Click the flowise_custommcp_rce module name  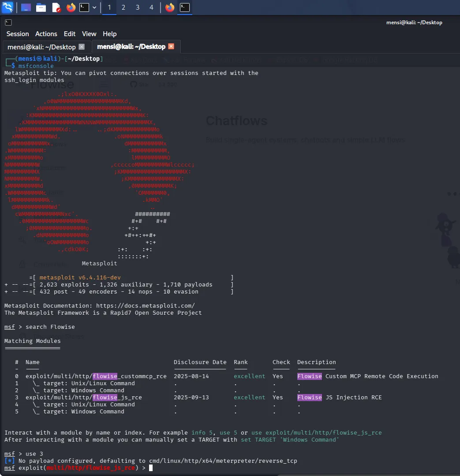tap(96, 376)
